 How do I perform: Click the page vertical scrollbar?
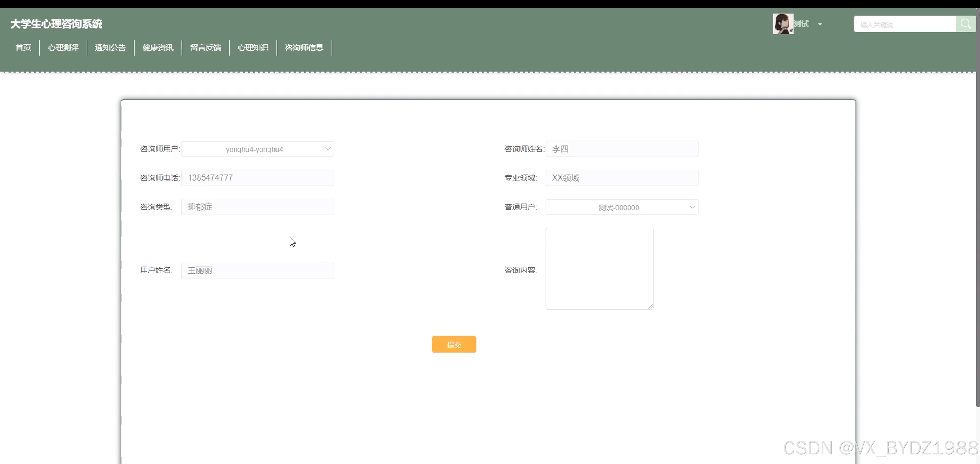[978, 207]
